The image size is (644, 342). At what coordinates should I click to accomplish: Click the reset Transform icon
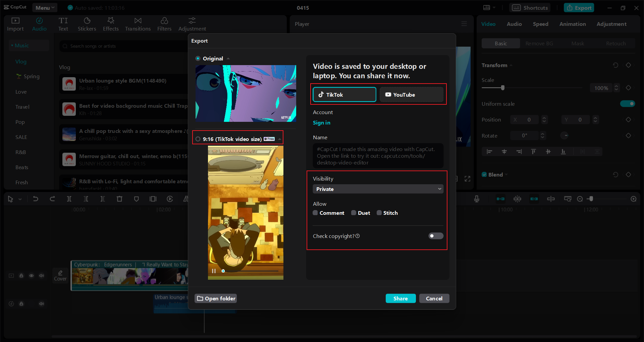tap(615, 65)
